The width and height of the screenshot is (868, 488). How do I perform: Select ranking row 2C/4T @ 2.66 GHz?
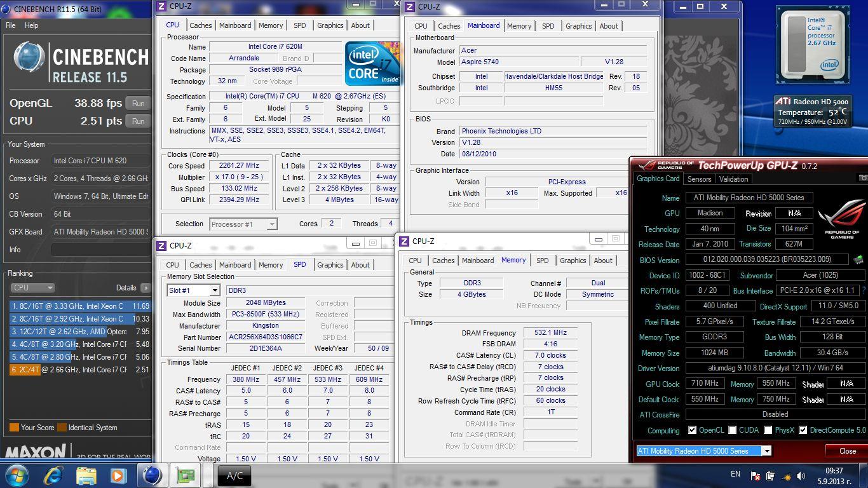pos(80,370)
